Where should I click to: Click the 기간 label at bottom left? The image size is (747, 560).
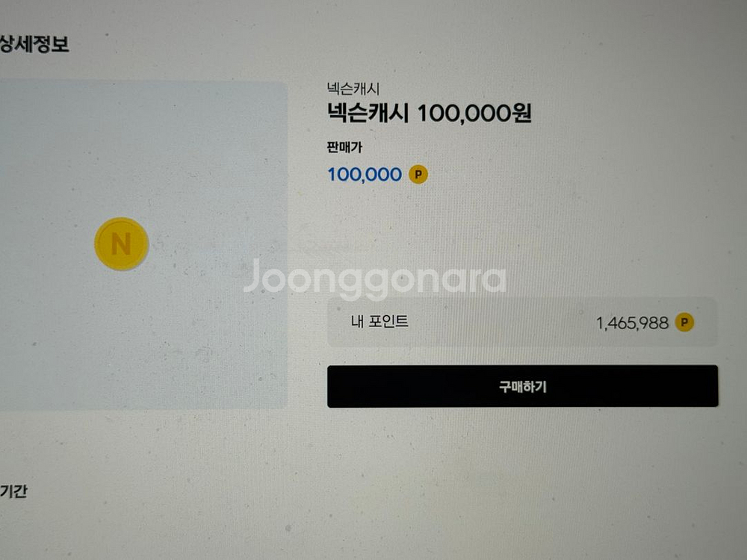[13, 491]
